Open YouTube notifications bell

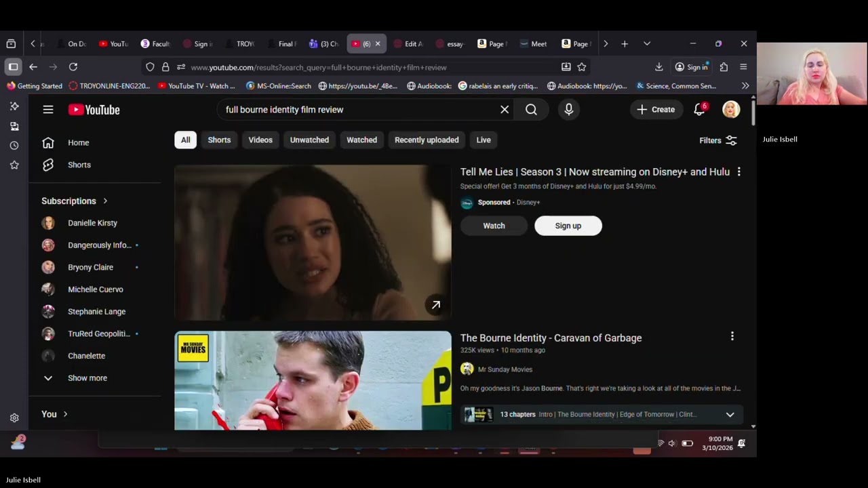(700, 110)
